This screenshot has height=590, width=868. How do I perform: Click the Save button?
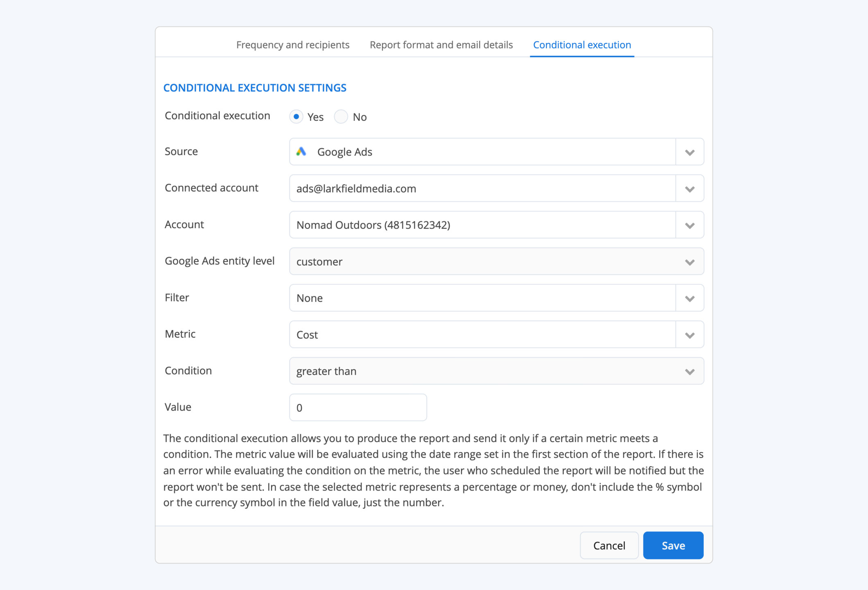673,545
